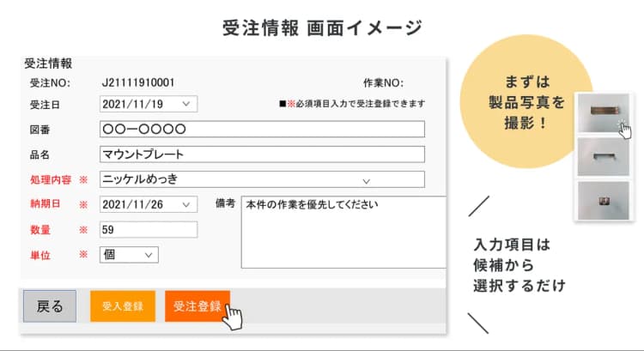Click the 入力項目は候補から選択するだけ caption

pyautogui.click(x=519, y=264)
